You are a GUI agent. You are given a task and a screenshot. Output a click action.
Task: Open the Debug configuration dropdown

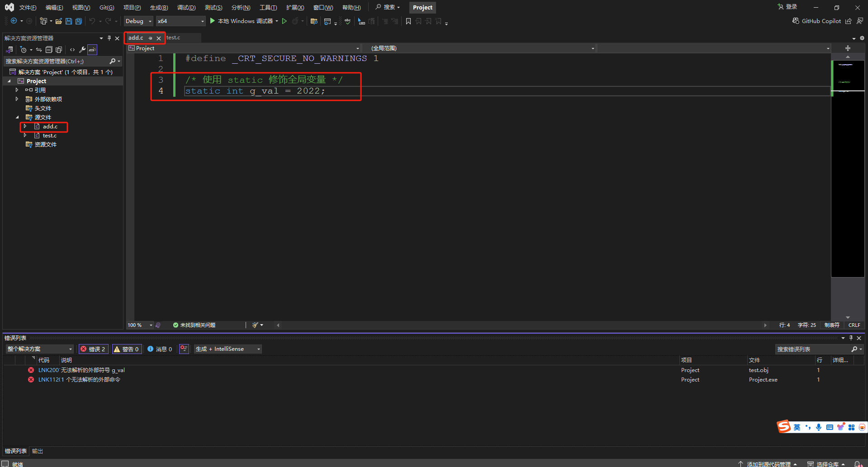click(x=138, y=21)
